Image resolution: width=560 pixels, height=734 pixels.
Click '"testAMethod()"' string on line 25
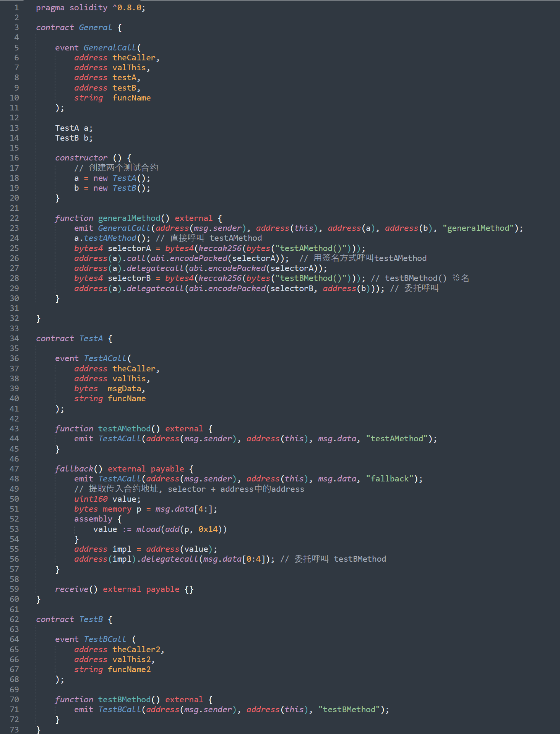pyautogui.click(x=311, y=248)
